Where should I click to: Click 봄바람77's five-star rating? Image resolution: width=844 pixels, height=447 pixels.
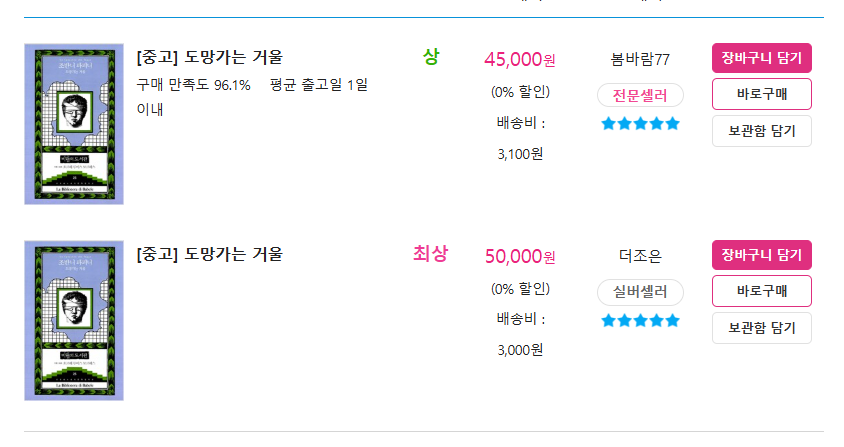point(640,124)
